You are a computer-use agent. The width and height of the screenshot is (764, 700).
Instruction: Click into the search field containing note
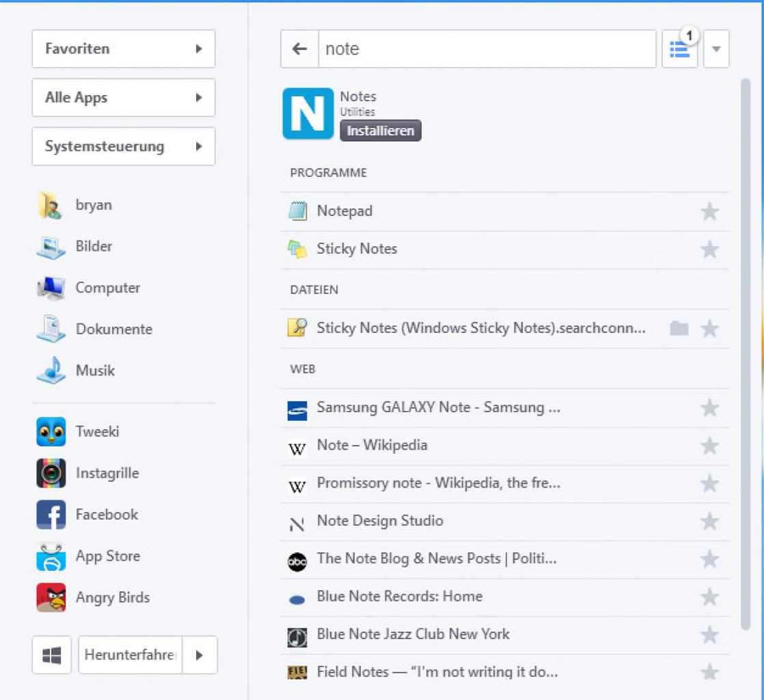[487, 49]
